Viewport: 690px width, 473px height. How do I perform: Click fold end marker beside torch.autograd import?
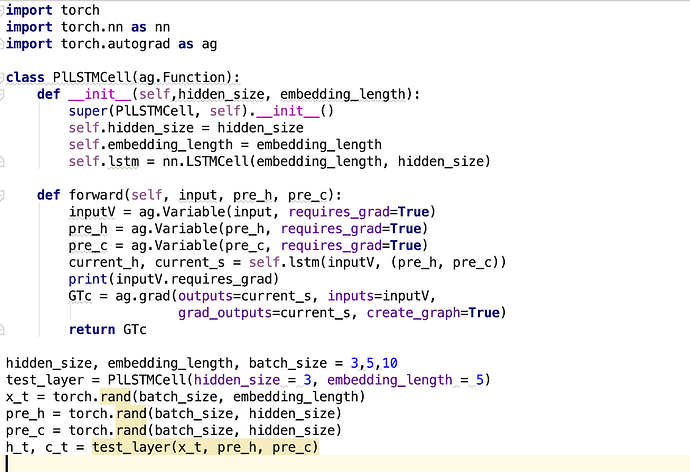click(4, 44)
